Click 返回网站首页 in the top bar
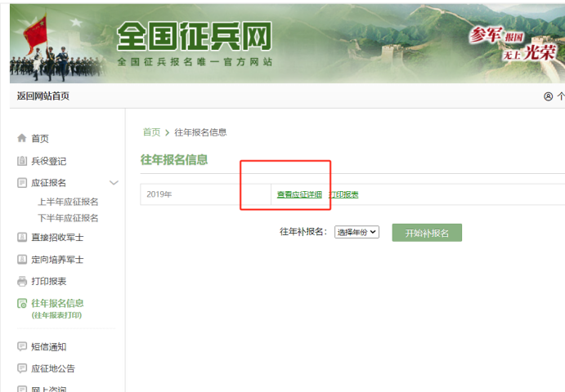This screenshot has height=392, width=565. click(43, 96)
